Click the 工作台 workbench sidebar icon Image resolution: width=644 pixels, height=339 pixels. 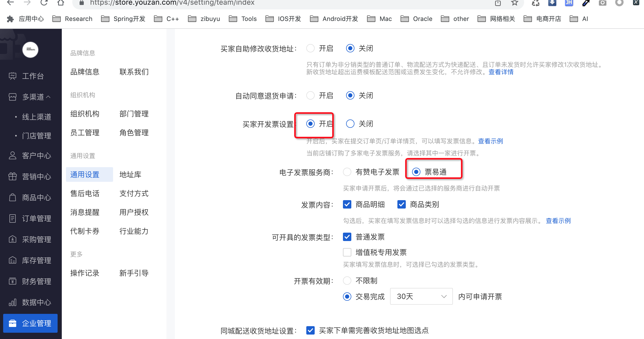tap(12, 76)
